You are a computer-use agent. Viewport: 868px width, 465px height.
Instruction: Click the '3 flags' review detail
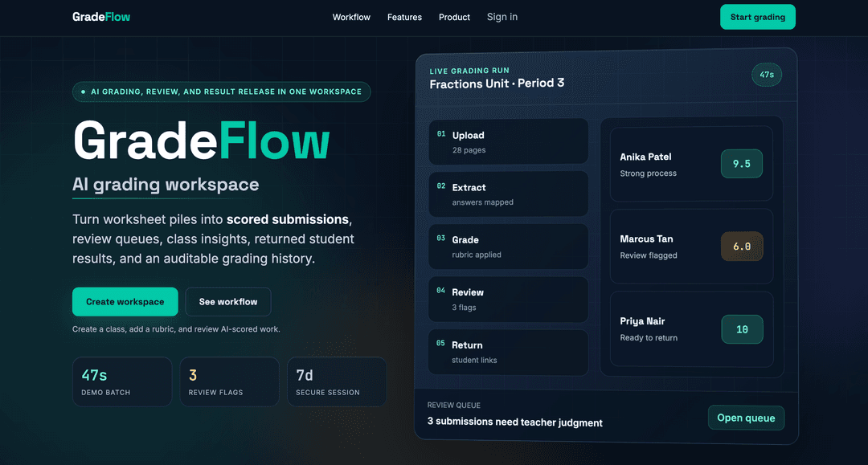pos(464,308)
